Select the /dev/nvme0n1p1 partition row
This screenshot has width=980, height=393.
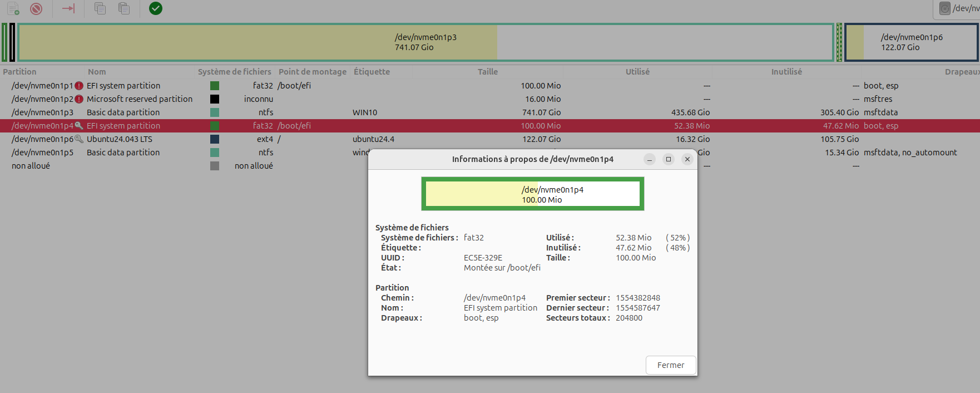(x=490, y=86)
